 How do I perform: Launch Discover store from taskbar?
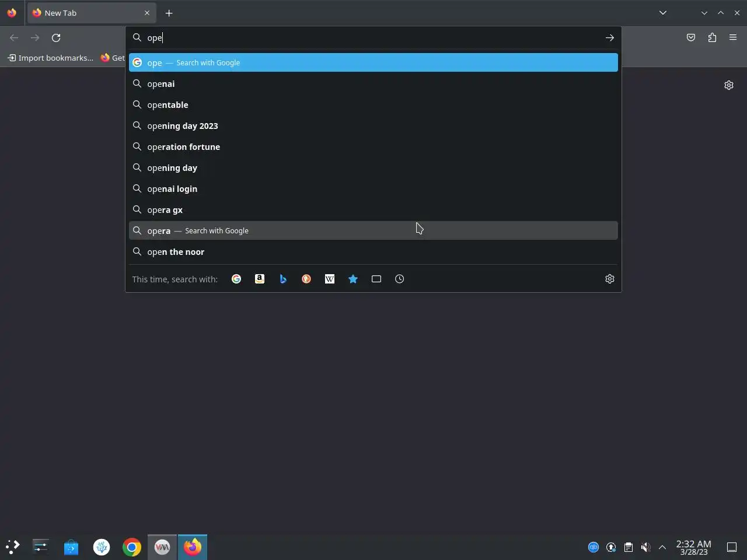point(71,547)
